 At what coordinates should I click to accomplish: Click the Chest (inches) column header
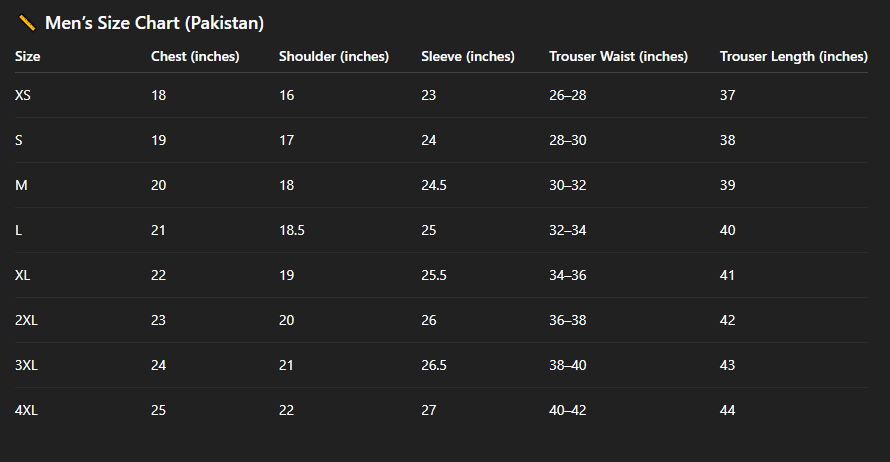click(195, 57)
